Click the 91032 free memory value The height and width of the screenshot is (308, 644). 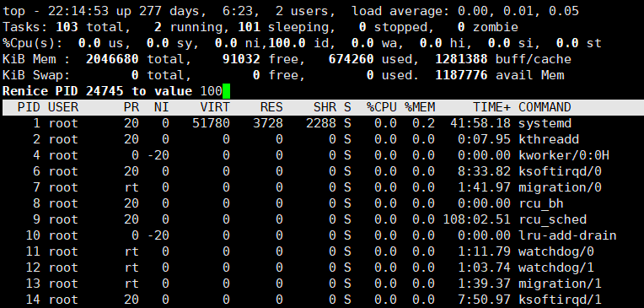coord(241,59)
